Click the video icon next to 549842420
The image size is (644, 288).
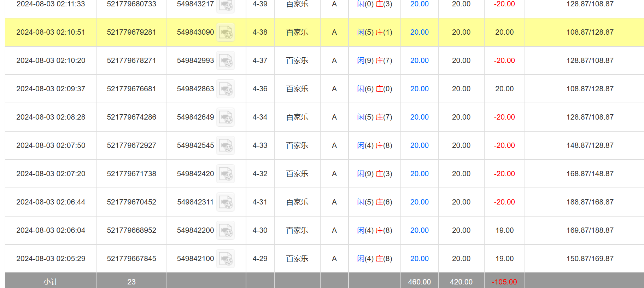(x=226, y=174)
